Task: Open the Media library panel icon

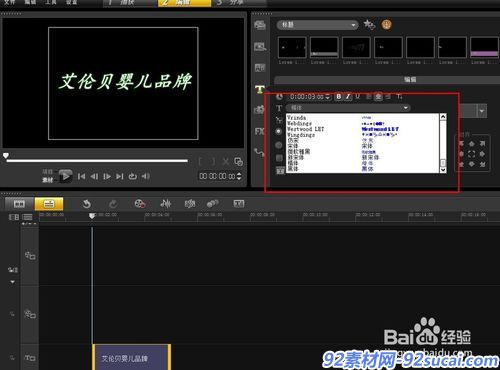Action: point(260,25)
